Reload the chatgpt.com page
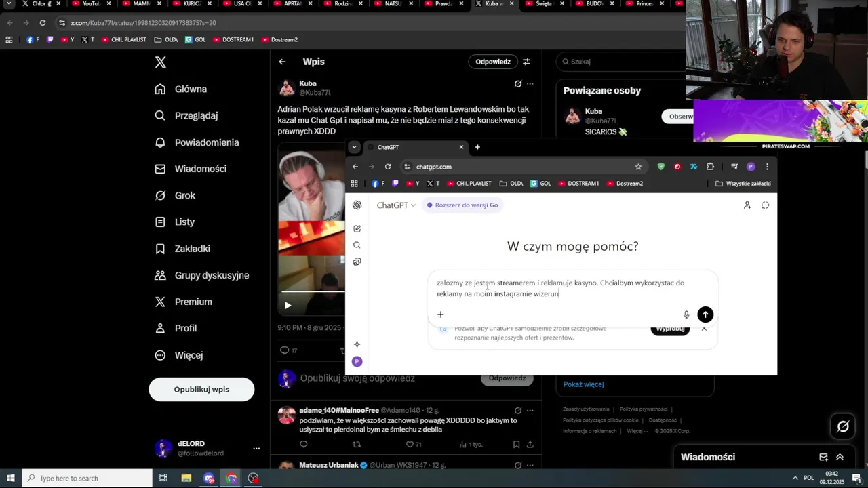Screen dimensions: 868x488 pos(388,167)
